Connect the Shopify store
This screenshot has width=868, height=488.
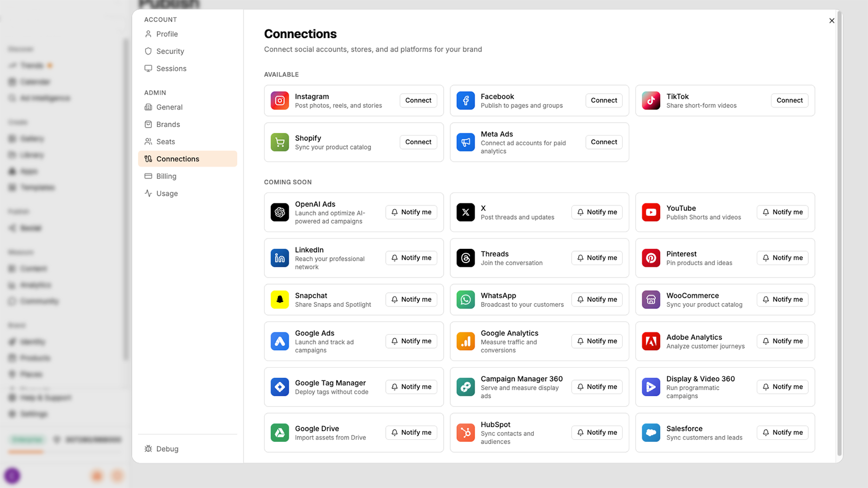(418, 142)
